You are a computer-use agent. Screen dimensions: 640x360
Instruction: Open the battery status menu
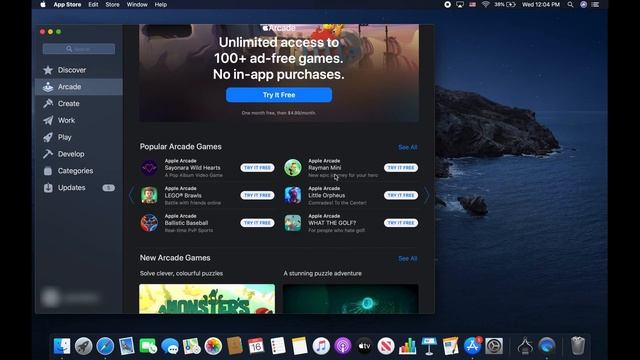click(505, 4)
